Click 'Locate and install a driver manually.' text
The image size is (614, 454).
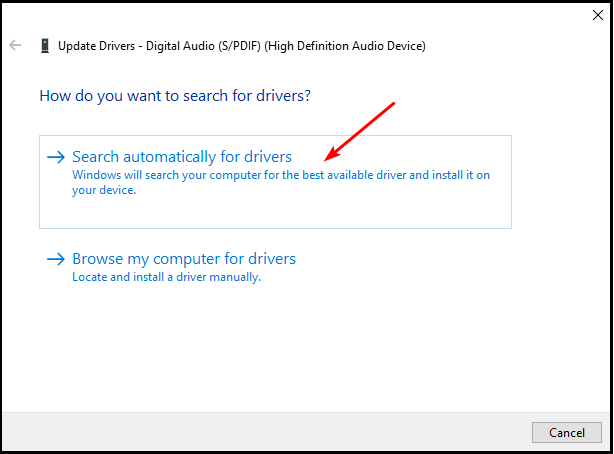[166, 277]
